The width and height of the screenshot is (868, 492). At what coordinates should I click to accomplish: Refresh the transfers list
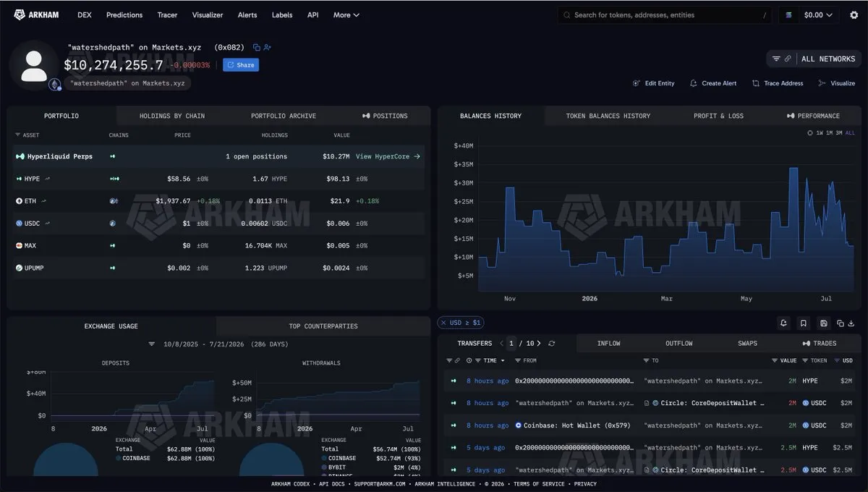pyautogui.click(x=552, y=344)
